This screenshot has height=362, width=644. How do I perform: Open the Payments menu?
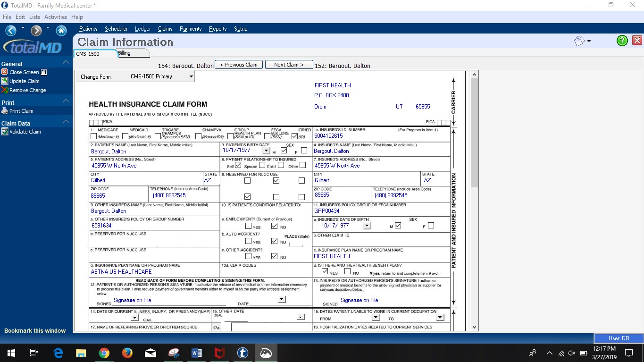coord(191,29)
